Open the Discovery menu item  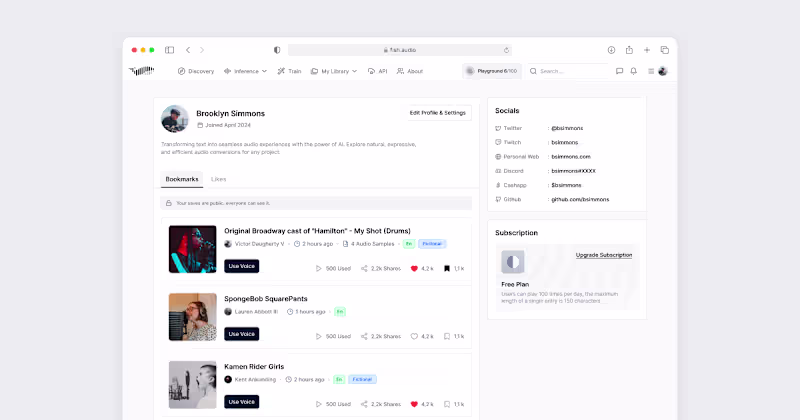tap(196, 71)
